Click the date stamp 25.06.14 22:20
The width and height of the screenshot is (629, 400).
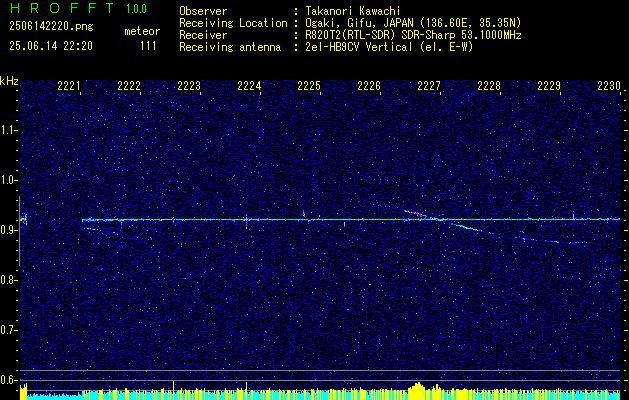click(x=51, y=46)
